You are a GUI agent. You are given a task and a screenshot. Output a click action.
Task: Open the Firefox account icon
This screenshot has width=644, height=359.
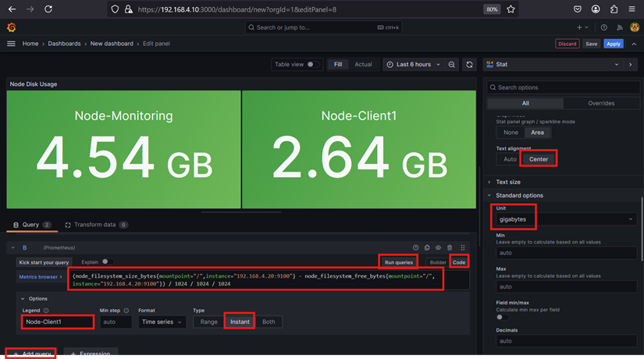tap(596, 9)
